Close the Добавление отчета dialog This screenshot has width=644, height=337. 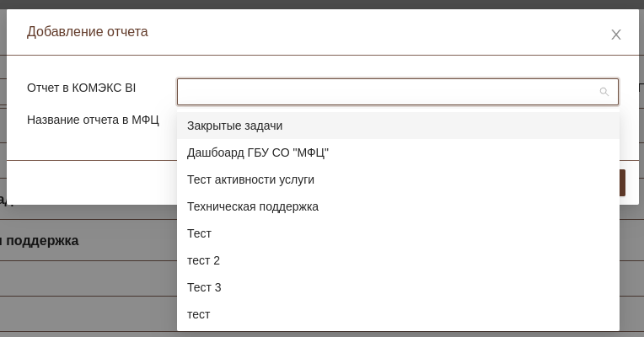616,35
